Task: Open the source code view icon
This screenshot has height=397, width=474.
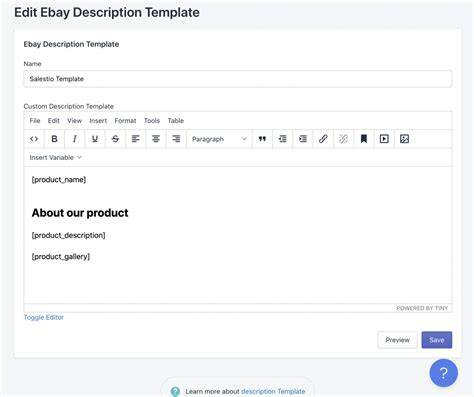Action: coord(34,139)
